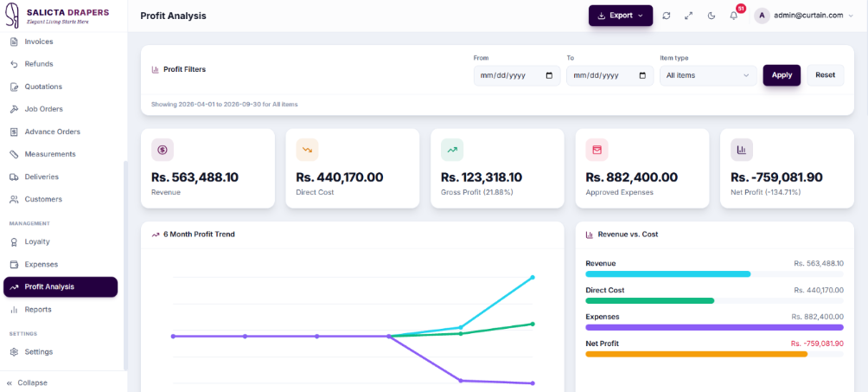The width and height of the screenshot is (868, 392).
Task: Click the cyan Revenue progress bar
Action: pyautogui.click(x=668, y=274)
